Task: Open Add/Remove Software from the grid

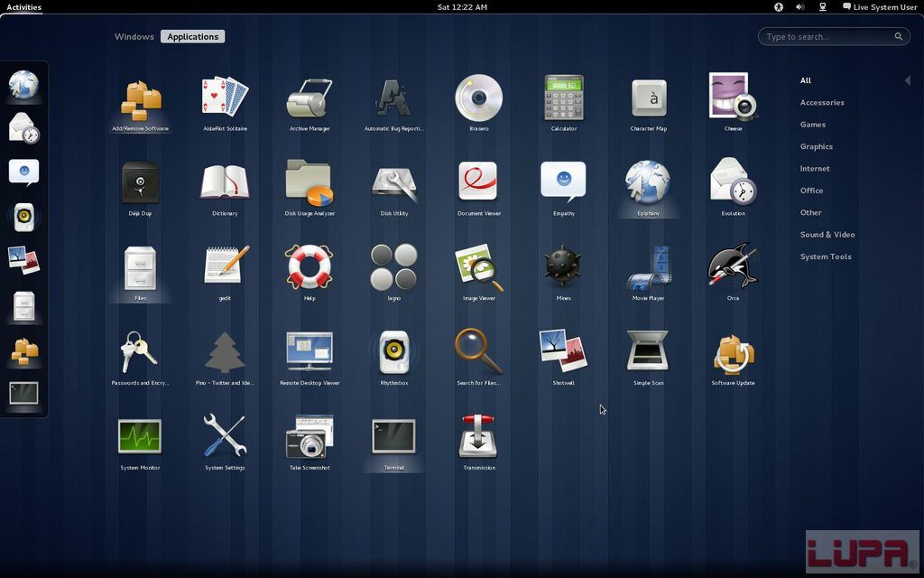Action: (x=140, y=103)
